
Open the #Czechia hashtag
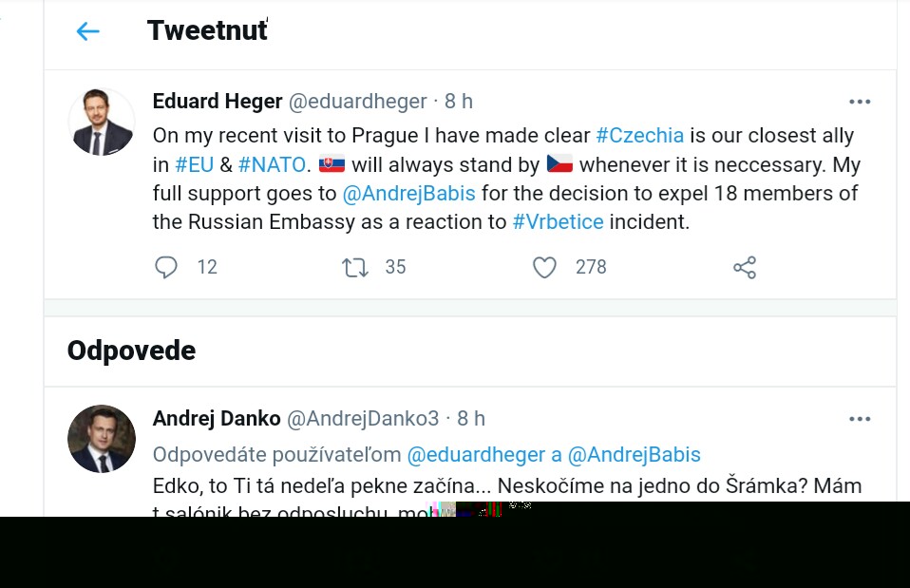click(x=640, y=136)
